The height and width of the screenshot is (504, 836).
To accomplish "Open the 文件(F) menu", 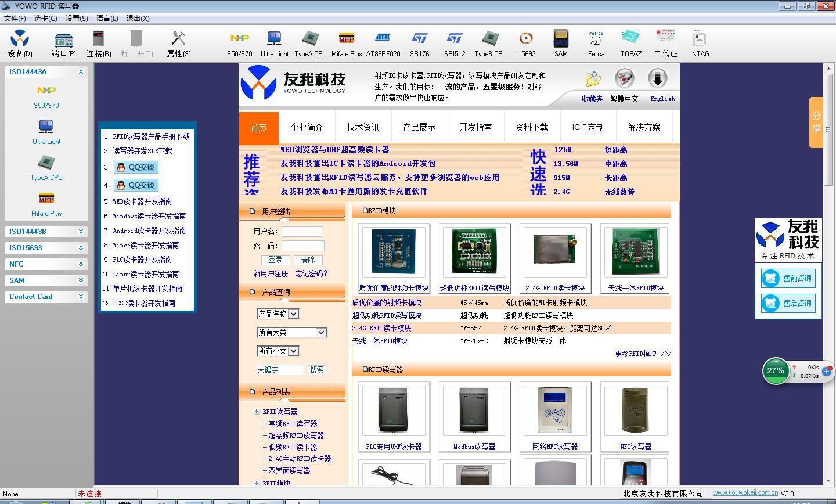I will click(x=15, y=19).
